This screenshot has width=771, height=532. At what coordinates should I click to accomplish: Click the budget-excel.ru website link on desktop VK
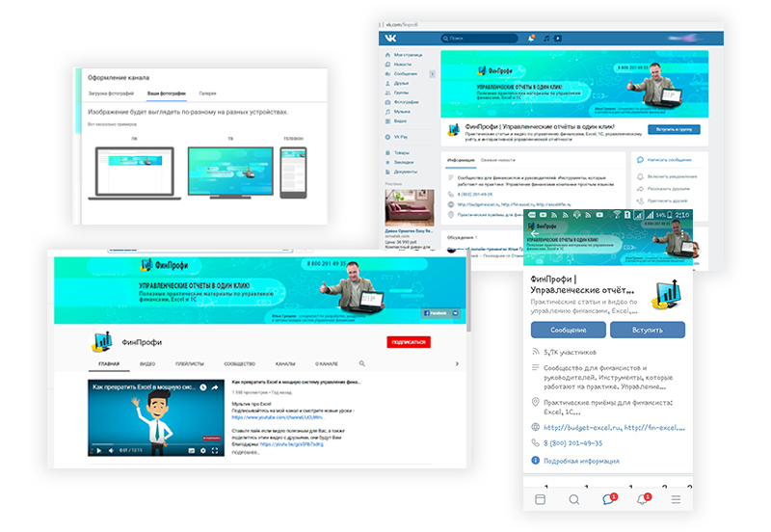(478, 204)
